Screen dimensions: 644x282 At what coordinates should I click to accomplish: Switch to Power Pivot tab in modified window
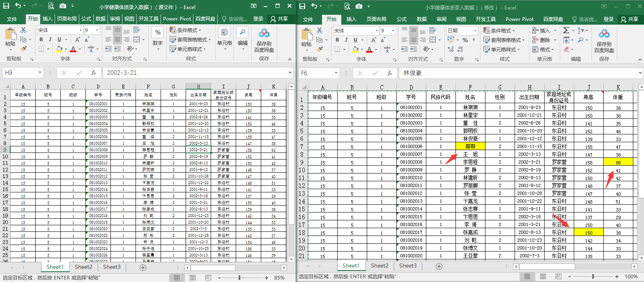520,19
